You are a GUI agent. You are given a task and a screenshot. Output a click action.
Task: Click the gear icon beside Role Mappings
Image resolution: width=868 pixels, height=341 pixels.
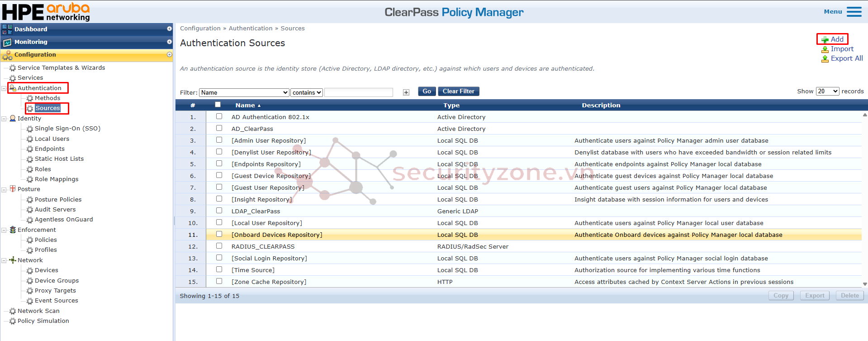click(x=30, y=179)
